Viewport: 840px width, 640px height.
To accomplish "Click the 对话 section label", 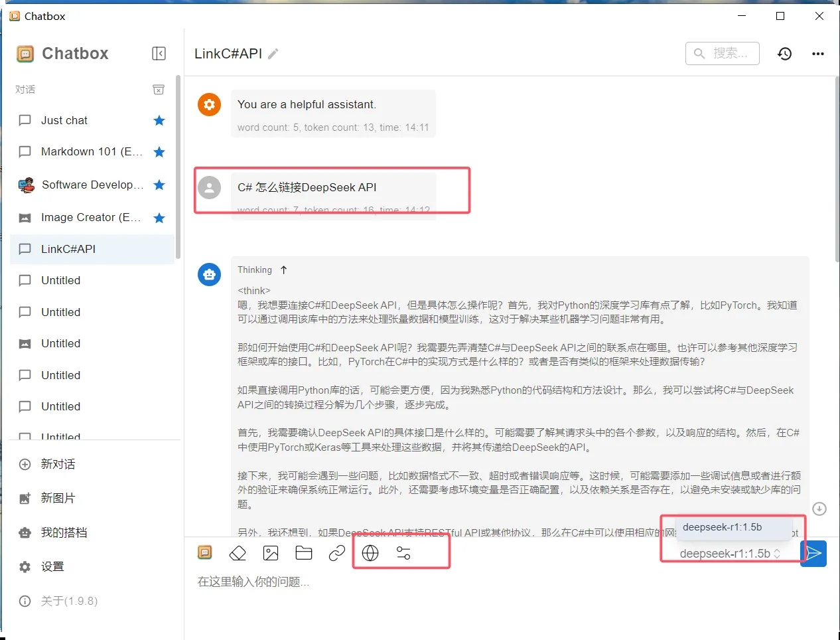I will tap(25, 89).
